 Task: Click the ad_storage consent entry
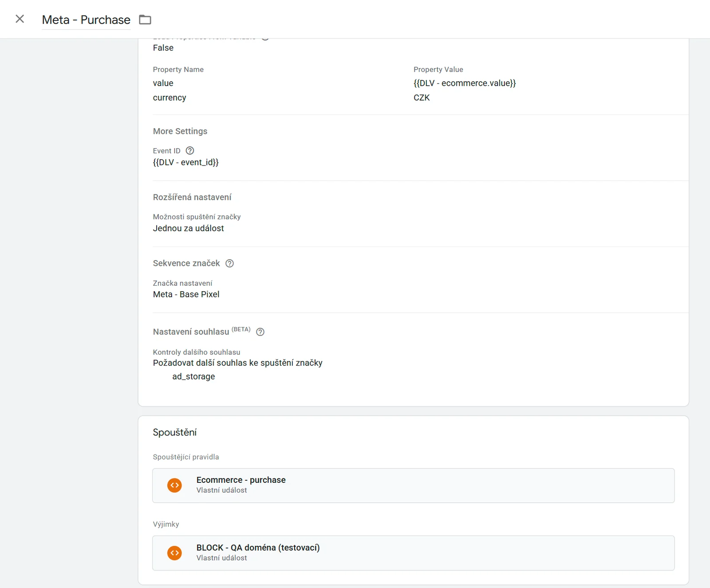pyautogui.click(x=193, y=376)
